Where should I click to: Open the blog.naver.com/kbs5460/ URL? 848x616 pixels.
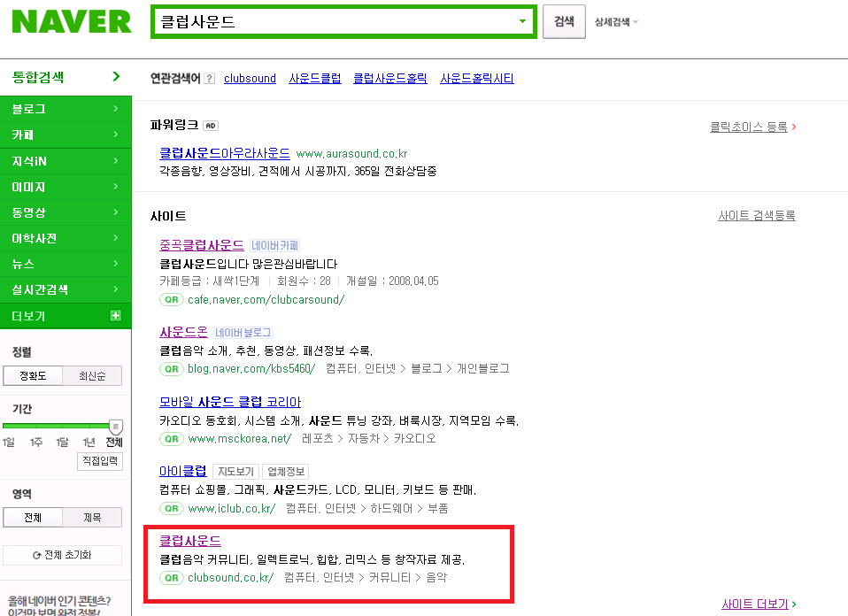point(251,369)
